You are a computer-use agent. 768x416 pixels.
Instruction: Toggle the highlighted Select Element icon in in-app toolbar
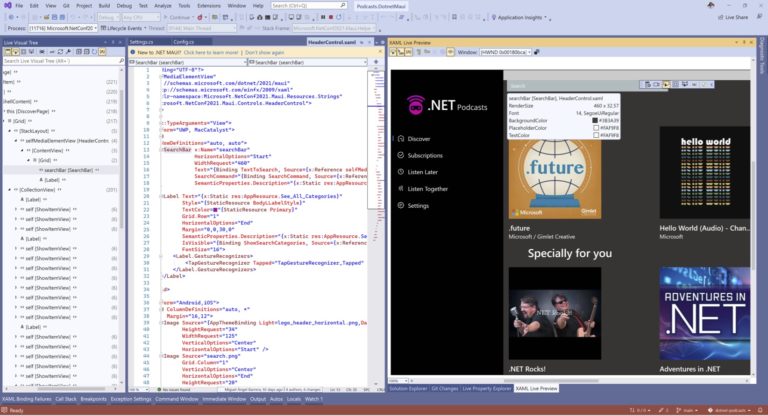click(666, 85)
